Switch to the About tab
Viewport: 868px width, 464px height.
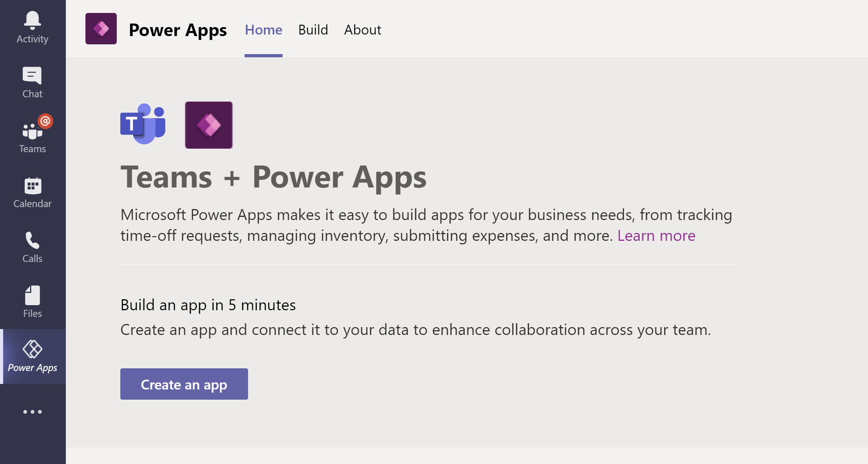[x=362, y=29]
